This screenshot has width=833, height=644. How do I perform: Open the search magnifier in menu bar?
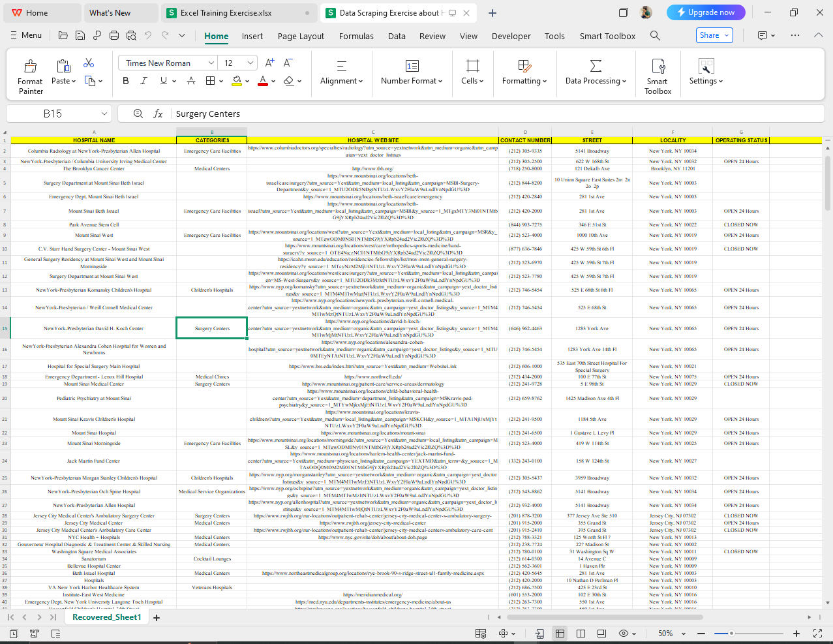click(x=655, y=36)
